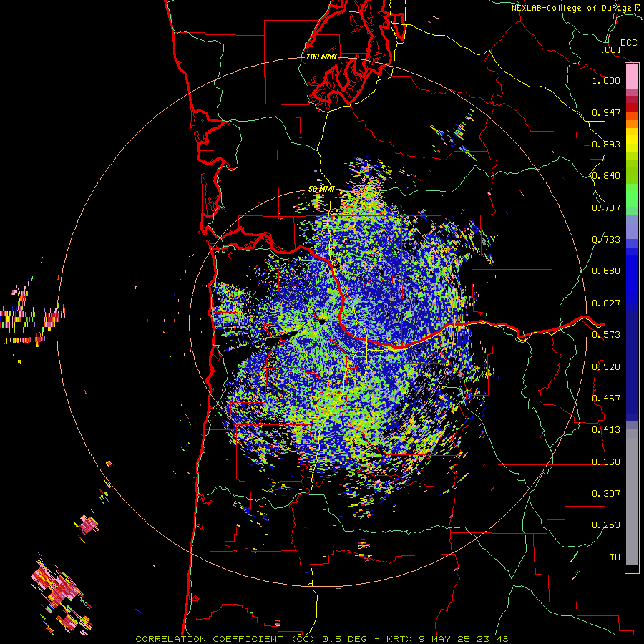
Task: Click the KRTX 9 MAY 25 23:48 timestamp
Action: (447, 639)
